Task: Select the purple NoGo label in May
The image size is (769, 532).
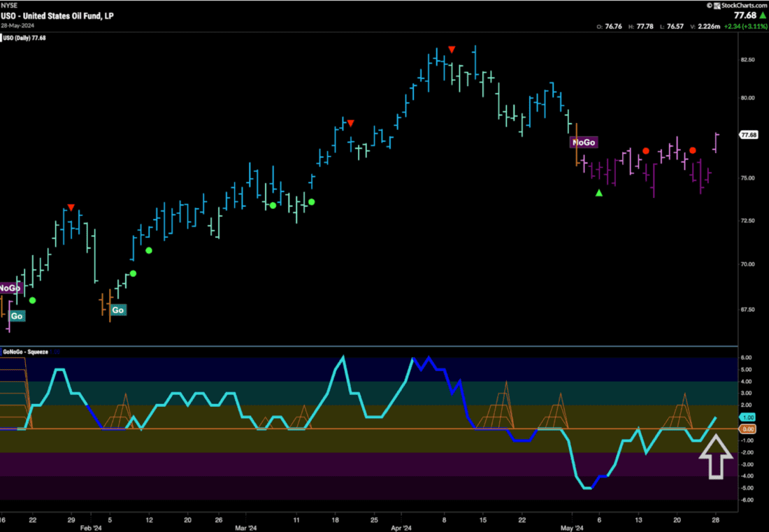Action: [584, 143]
